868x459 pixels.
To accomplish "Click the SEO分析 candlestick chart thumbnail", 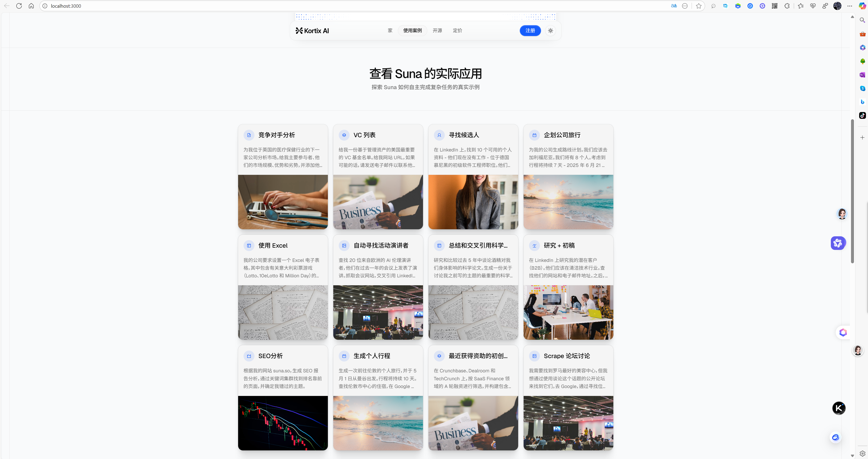I will click(283, 423).
